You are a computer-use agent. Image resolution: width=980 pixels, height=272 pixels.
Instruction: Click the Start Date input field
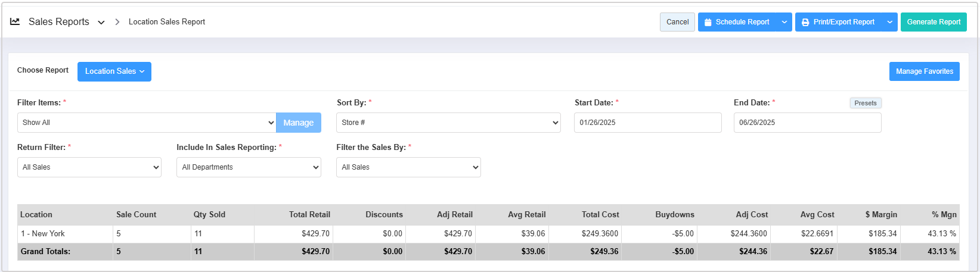(647, 123)
